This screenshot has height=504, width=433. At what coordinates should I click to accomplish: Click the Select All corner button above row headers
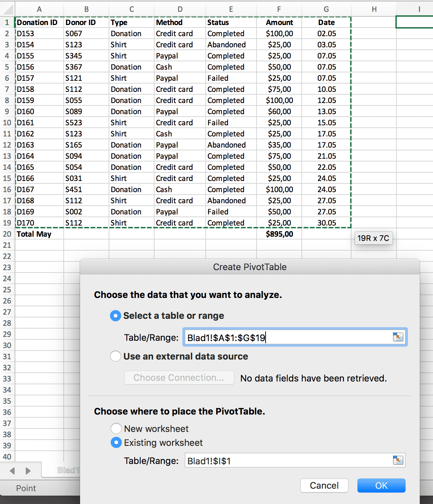(7, 9)
